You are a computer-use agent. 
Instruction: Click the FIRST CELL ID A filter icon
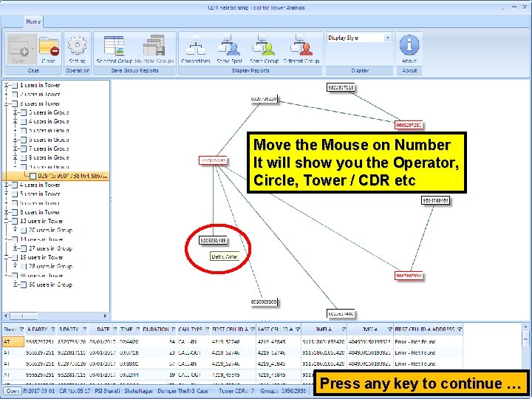click(x=253, y=330)
